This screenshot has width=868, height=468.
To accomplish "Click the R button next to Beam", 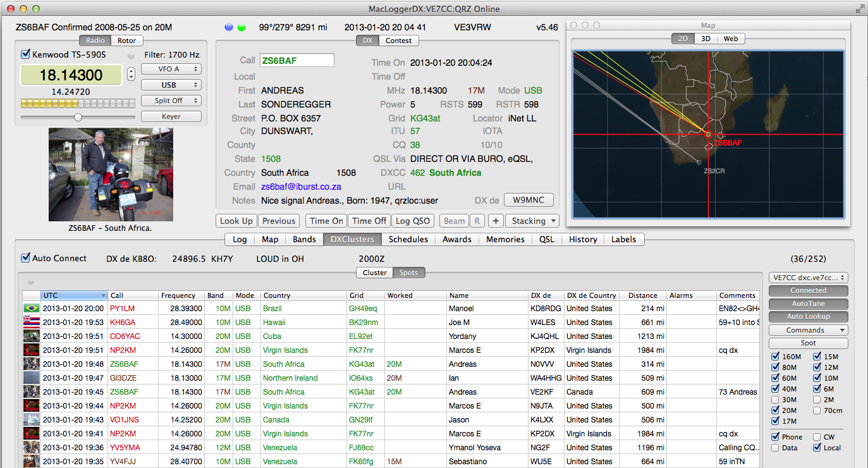I will pos(477,221).
